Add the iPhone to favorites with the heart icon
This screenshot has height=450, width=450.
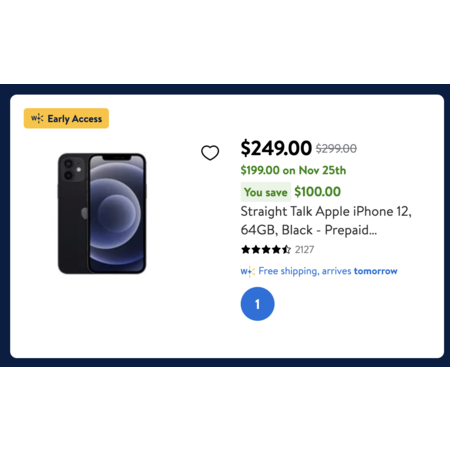(x=210, y=153)
